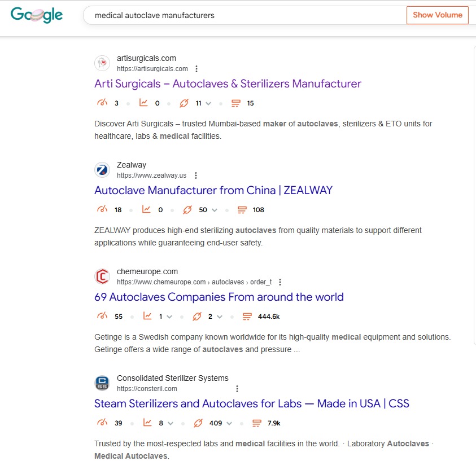Open three-dot menu for Consolidated Sterilizer Systems
This screenshot has height=470, width=476.
[x=237, y=389]
